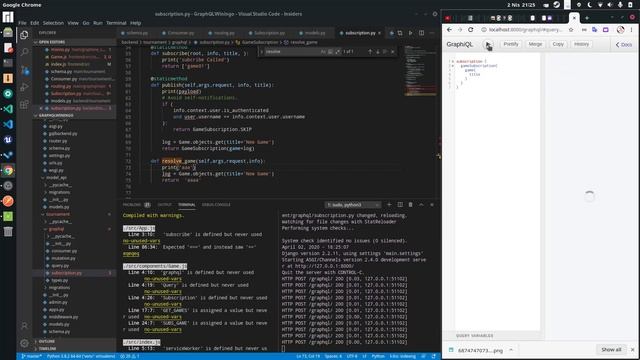Open the Help menu
Viewport: 640px width, 360px height.
(136, 23)
